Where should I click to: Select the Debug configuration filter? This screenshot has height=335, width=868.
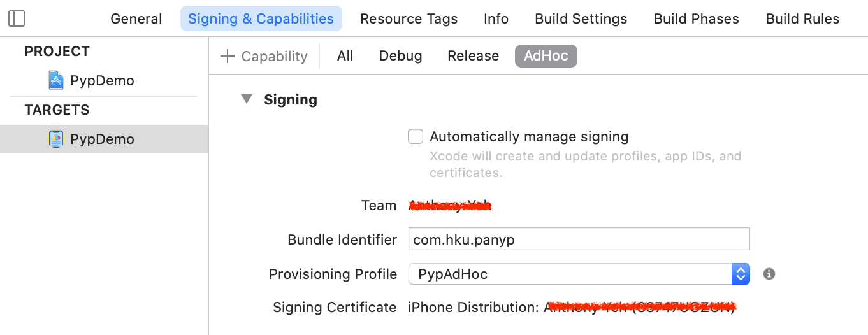pos(400,56)
